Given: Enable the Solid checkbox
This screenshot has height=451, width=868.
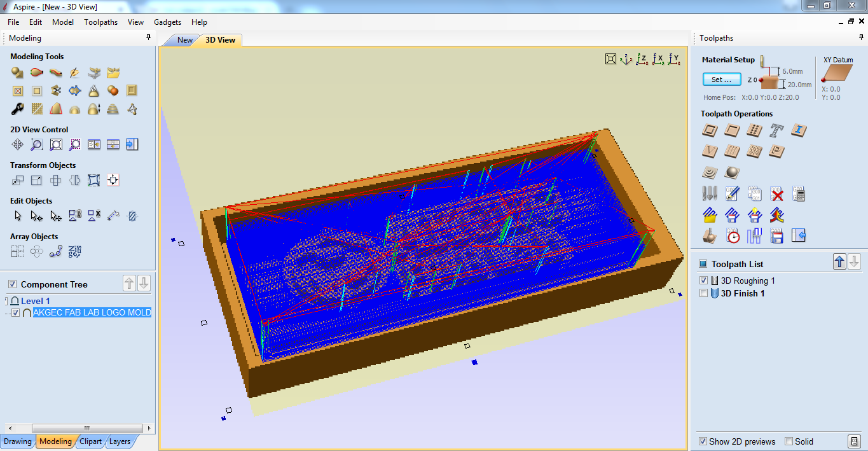Looking at the screenshot, I should (789, 441).
